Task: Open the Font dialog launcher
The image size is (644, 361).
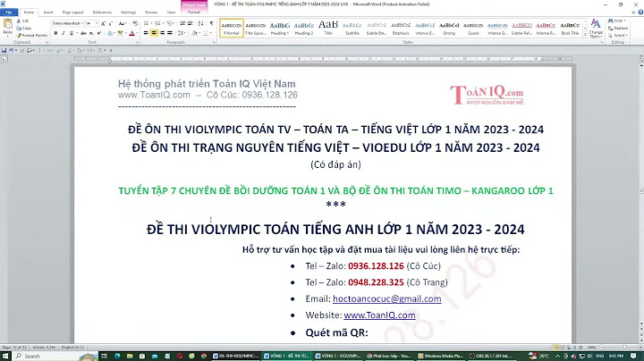Action: [137, 42]
